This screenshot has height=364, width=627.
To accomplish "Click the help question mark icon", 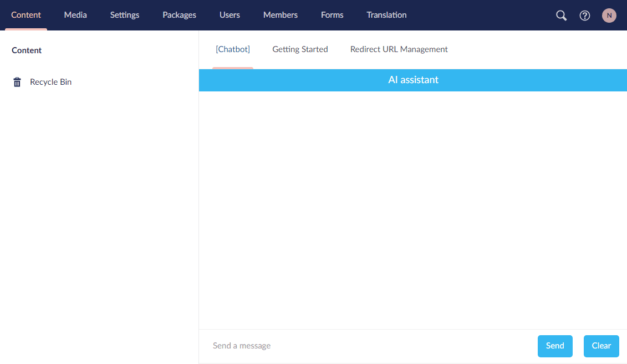I will [585, 15].
